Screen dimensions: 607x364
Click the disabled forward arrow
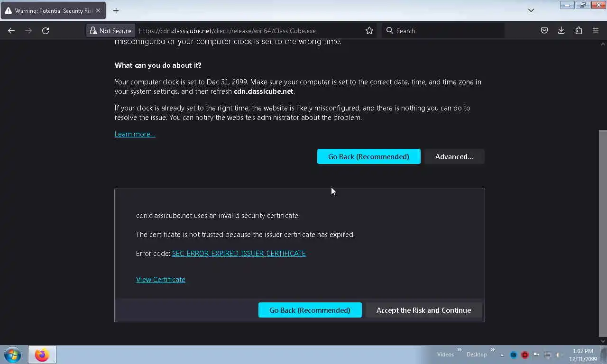28,30
